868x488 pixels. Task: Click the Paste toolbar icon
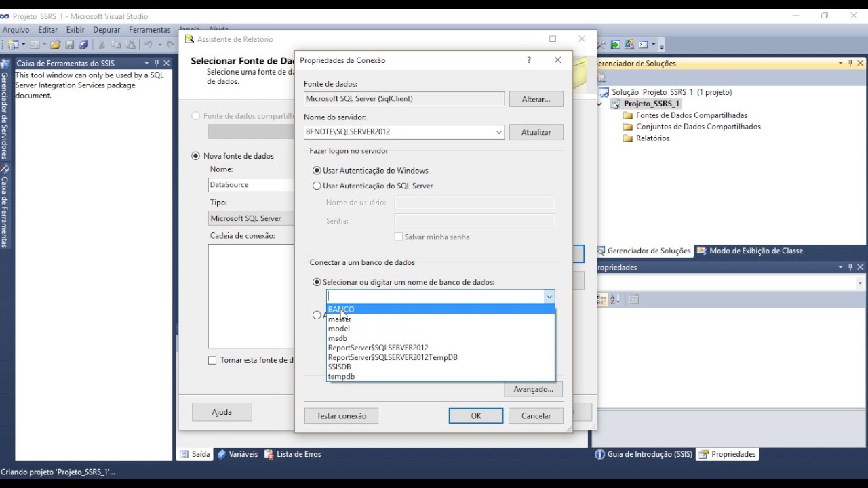pyautogui.click(x=130, y=45)
